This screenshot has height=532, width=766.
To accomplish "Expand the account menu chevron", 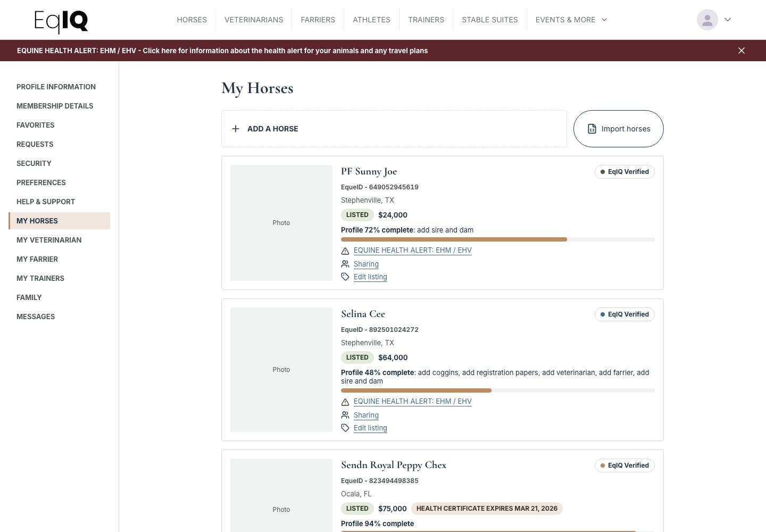I will (728, 20).
